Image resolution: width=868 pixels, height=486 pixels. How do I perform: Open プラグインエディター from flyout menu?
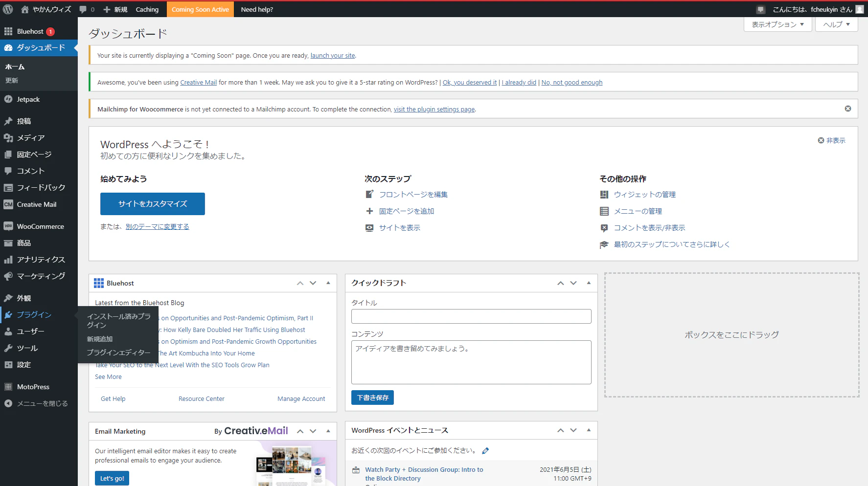[x=118, y=353]
